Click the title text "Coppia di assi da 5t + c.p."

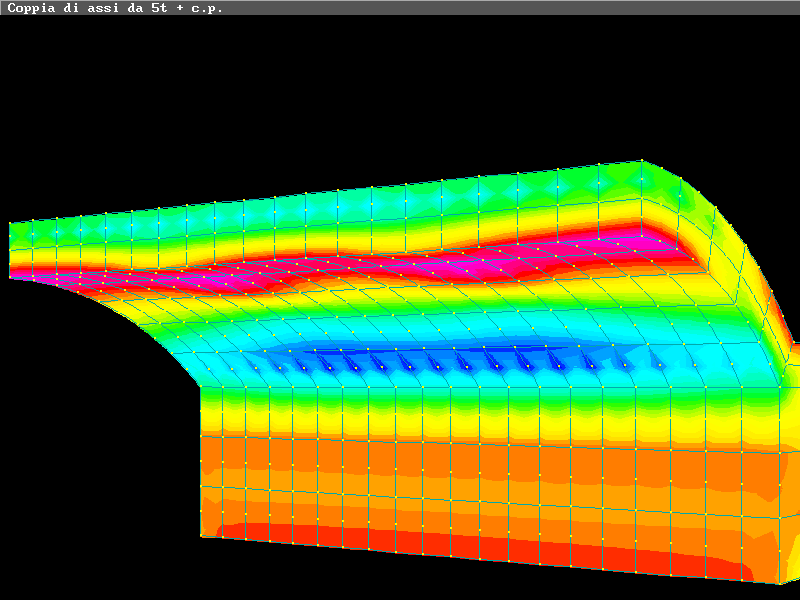[x=115, y=8]
